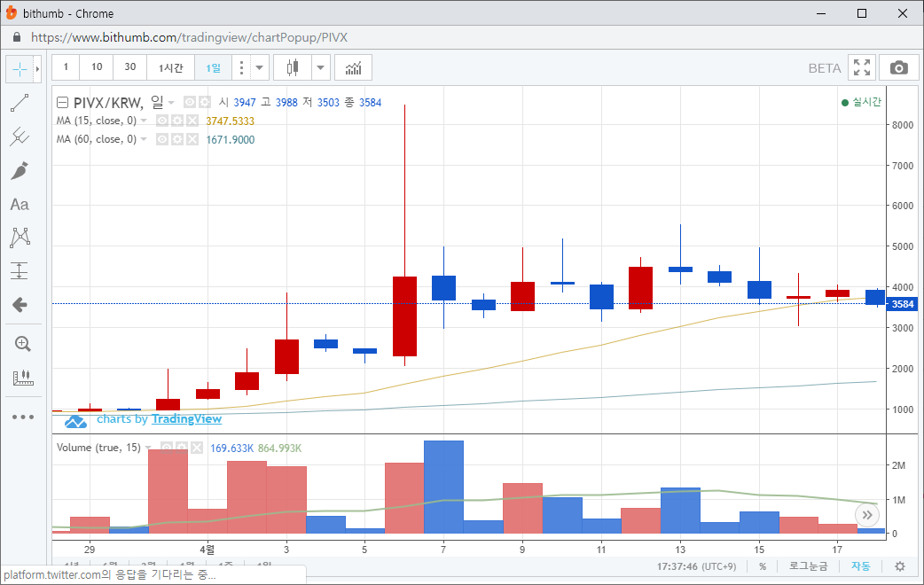
Task: Open MA 15 indicator settings
Action: click(177, 121)
